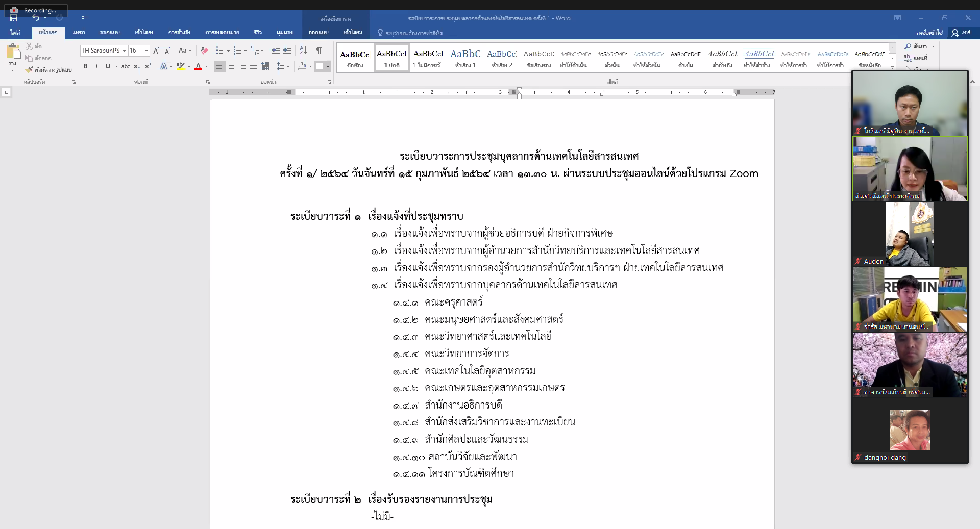This screenshot has height=529, width=980.
Task: Apply strikethrough with the abc icon
Action: [126, 66]
